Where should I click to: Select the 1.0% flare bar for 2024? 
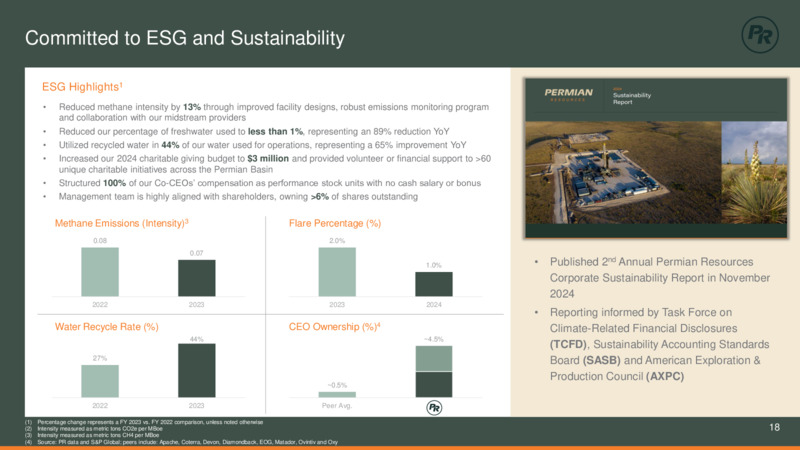tap(434, 284)
